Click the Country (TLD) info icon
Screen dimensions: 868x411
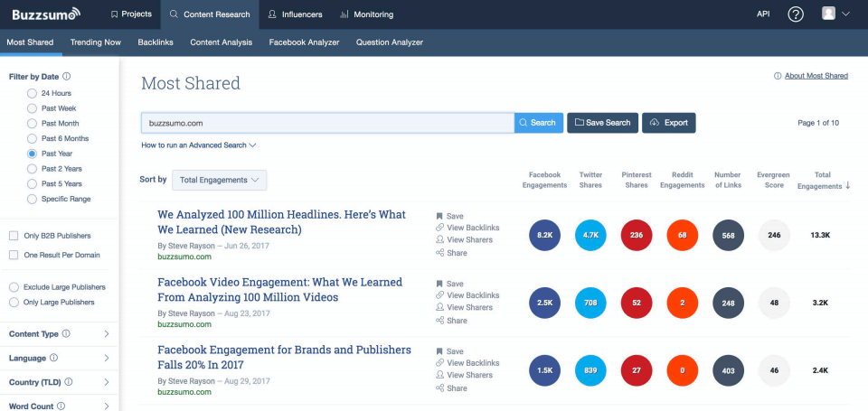pos(69,382)
